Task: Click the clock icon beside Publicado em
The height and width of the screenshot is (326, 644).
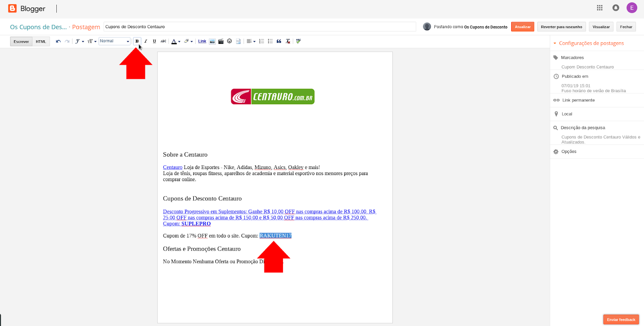Action: click(x=556, y=76)
